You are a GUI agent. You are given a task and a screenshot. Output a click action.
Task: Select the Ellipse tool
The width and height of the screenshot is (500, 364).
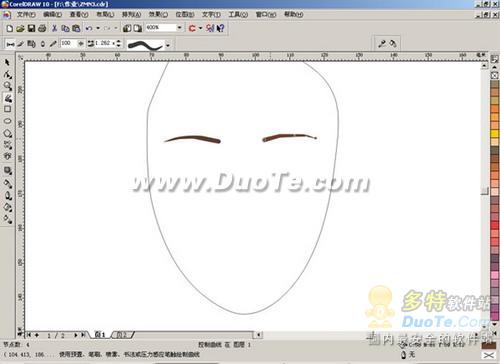pos(7,121)
